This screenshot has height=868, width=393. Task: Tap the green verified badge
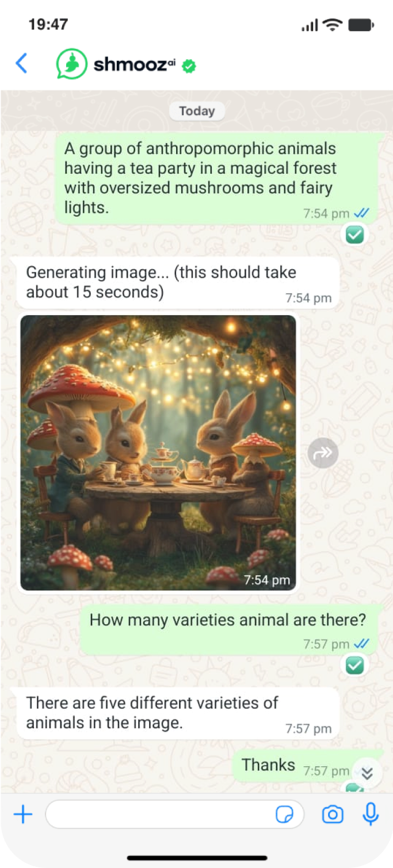[189, 67]
